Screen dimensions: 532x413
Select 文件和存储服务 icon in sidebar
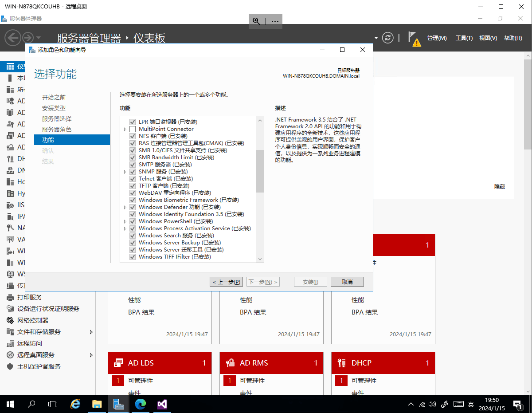click(x=10, y=332)
